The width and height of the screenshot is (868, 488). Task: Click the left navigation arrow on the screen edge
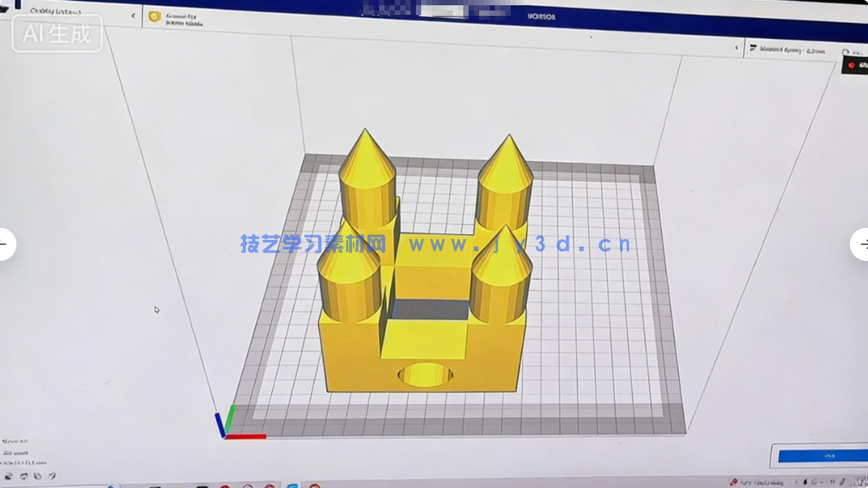(x=3, y=244)
